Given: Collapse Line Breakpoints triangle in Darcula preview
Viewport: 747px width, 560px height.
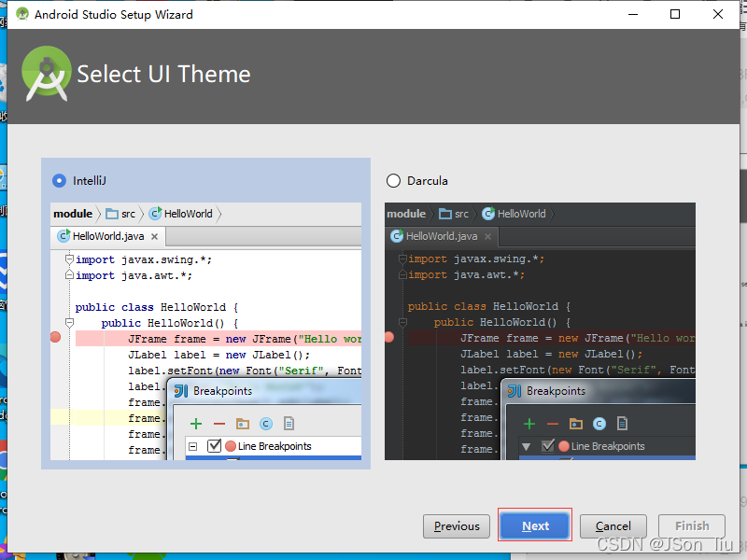Looking at the screenshot, I should click(527, 447).
